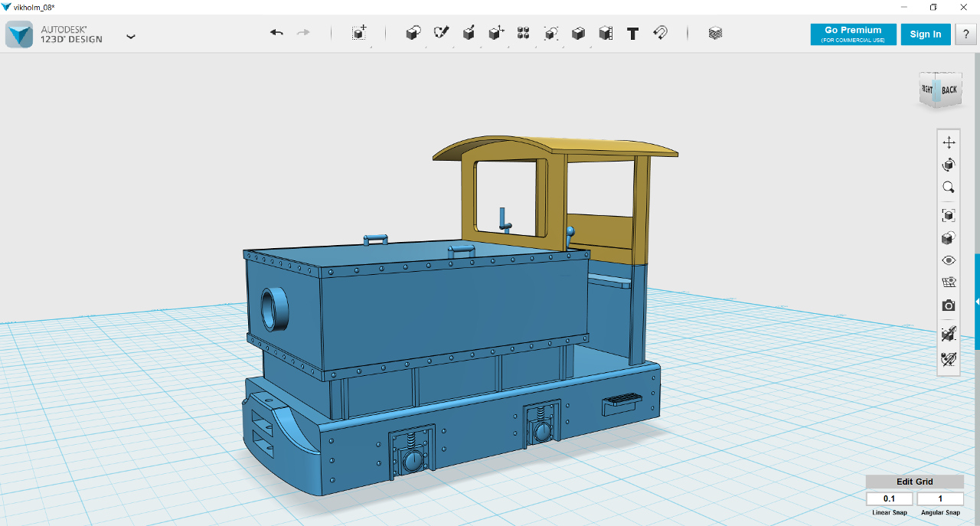Screen dimensions: 980x526
Task: Click the Edit Grid button
Action: point(915,482)
